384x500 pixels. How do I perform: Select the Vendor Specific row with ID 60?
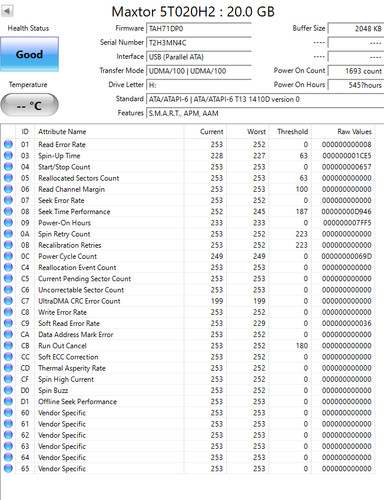tap(188, 413)
